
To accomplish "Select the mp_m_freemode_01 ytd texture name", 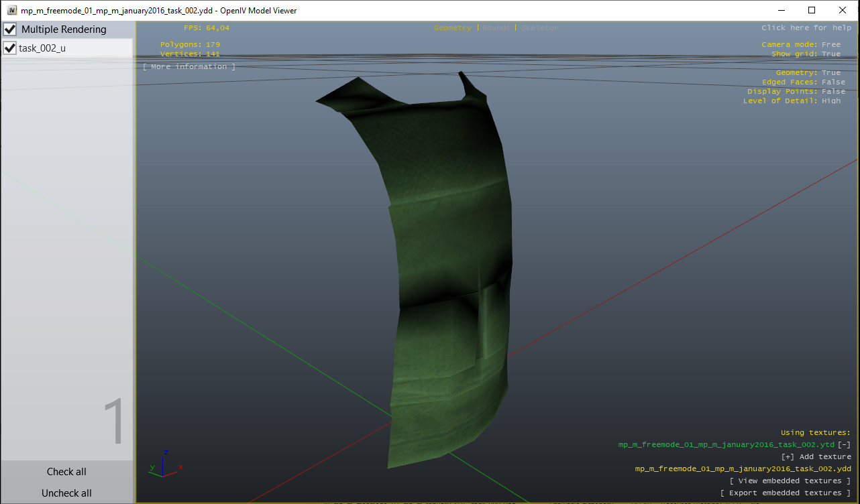I will (727, 444).
